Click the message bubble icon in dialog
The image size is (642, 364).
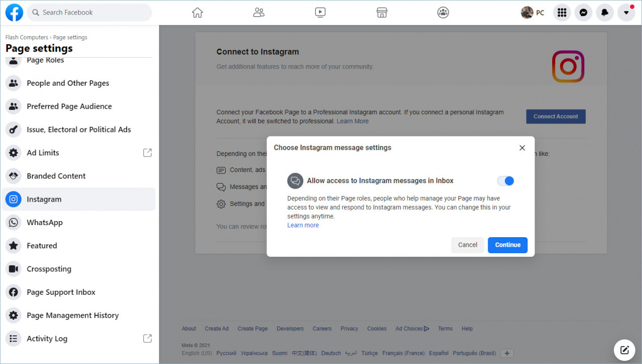click(x=295, y=181)
